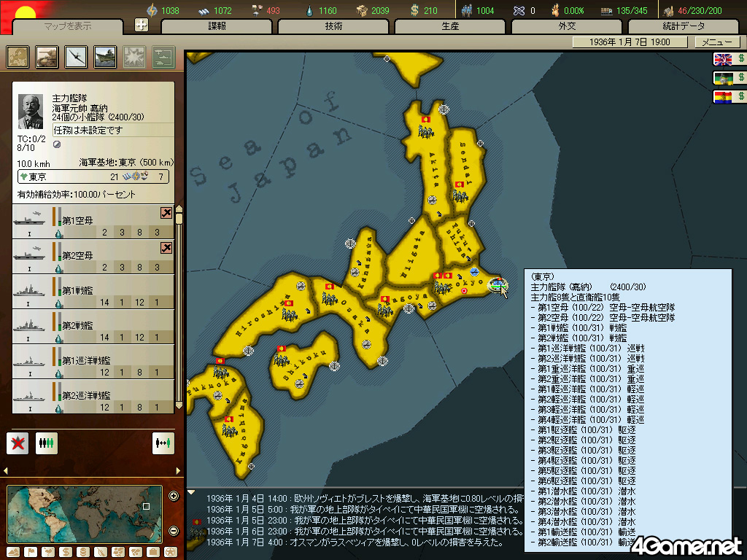Open the 技術 technology tab
Screen dimensions: 747x560
(x=333, y=26)
